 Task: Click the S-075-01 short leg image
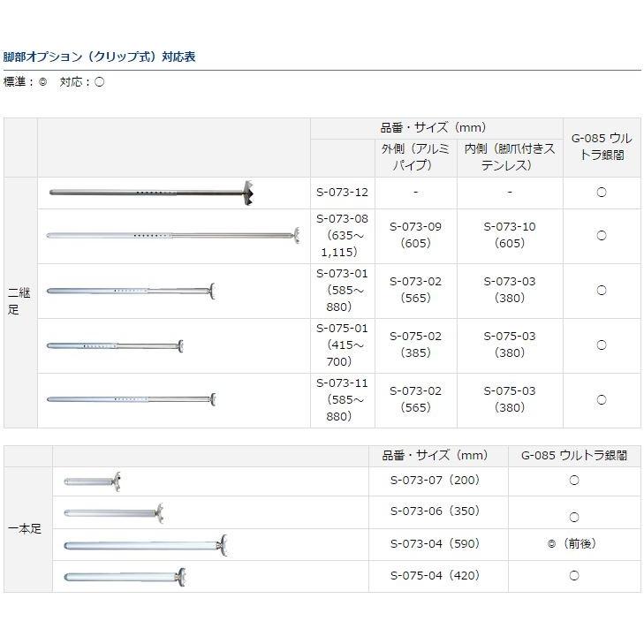[x=115, y=345]
